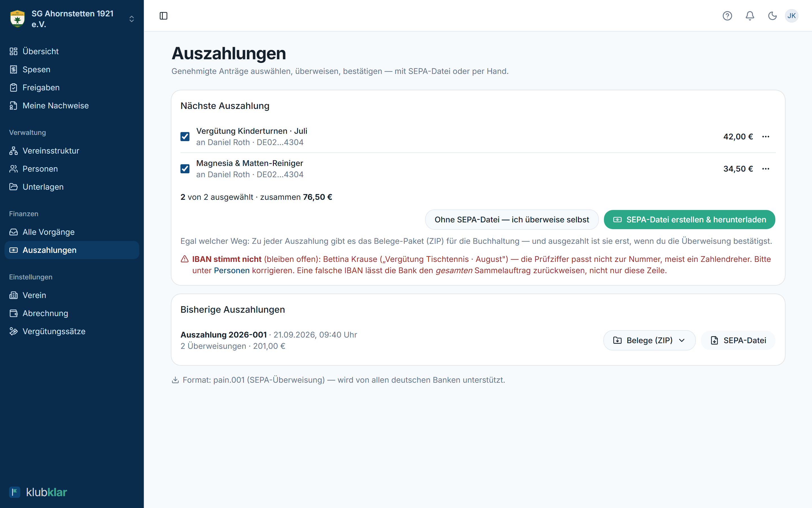Screen dimensions: 812x508
Task: Click SEPA-Datei erstellen & herunterladen button
Action: pos(689,220)
